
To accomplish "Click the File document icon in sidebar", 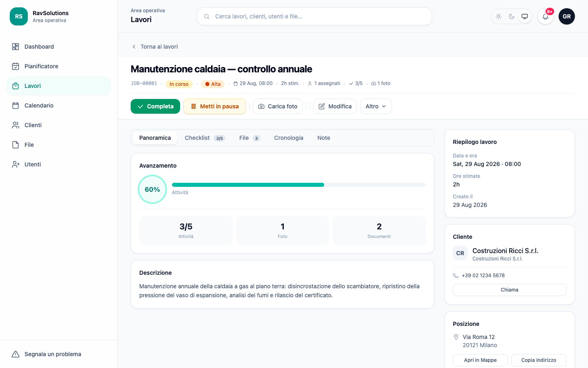I will tap(16, 145).
